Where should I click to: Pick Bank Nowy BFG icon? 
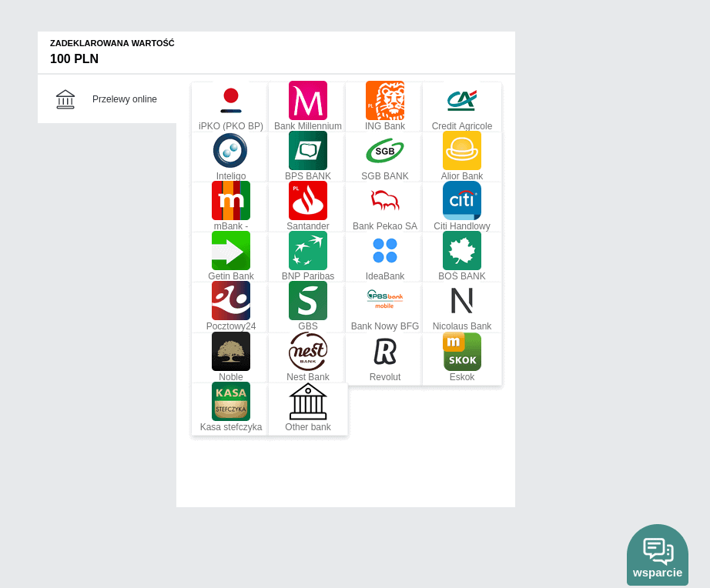[x=385, y=301]
